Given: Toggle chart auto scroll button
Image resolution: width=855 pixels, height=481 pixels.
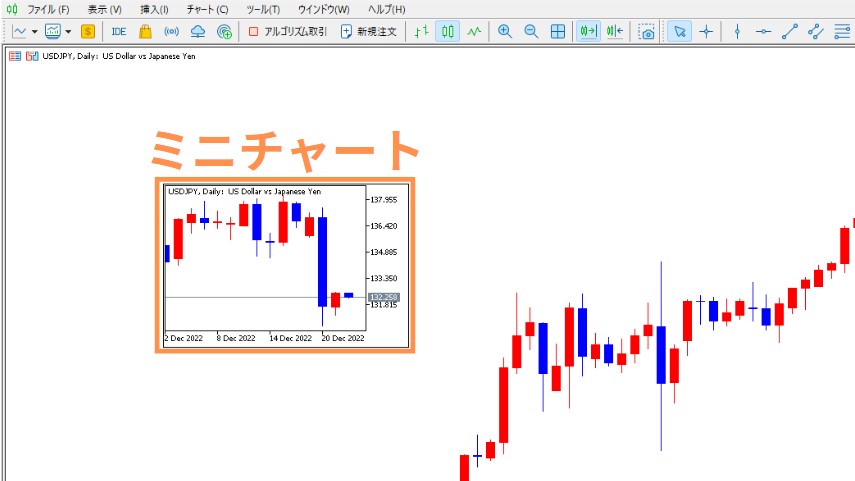Looking at the screenshot, I should click(x=588, y=32).
